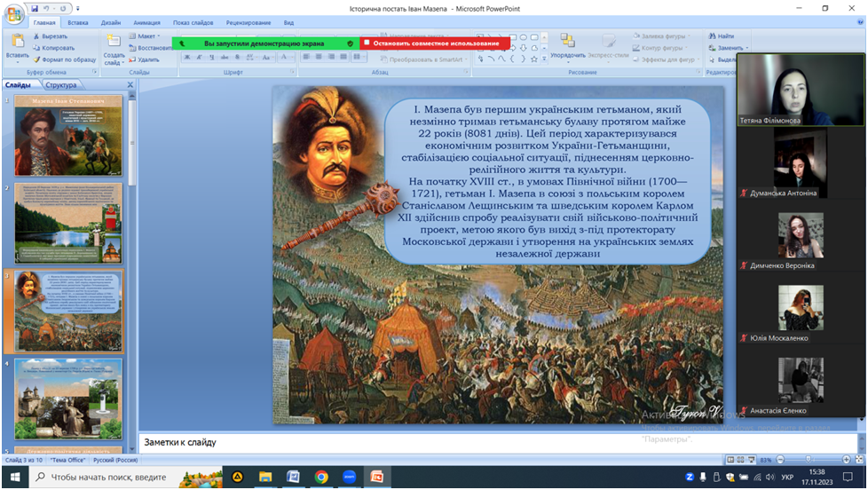The width and height of the screenshot is (868, 490).
Task: Click the Undo arrow in Quick Access
Action: point(46,8)
